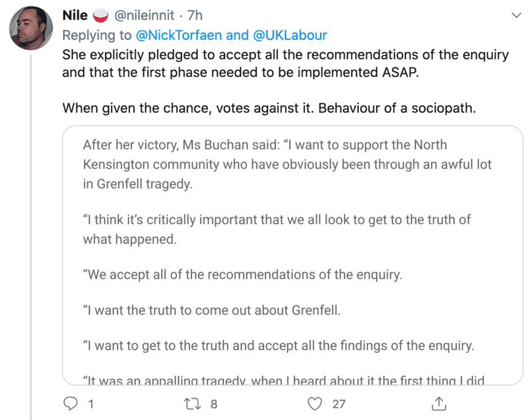Click the reply count showing 1
This screenshot has height=420, width=532.
91,404
